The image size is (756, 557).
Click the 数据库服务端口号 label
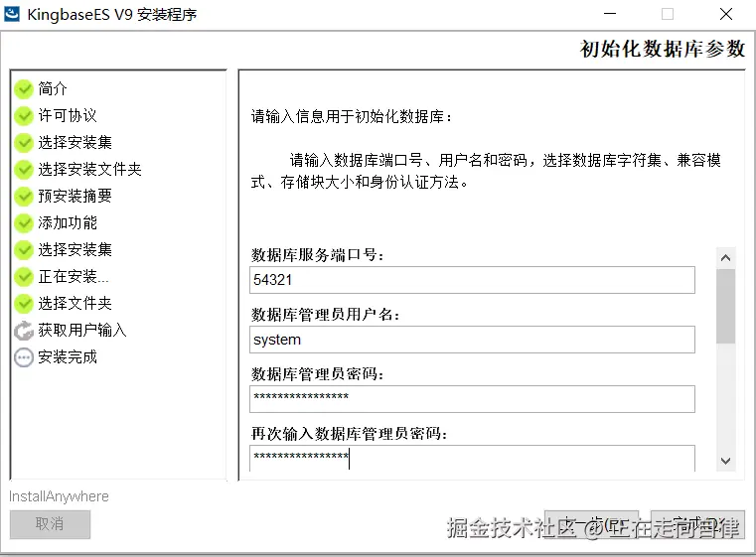tap(317, 255)
